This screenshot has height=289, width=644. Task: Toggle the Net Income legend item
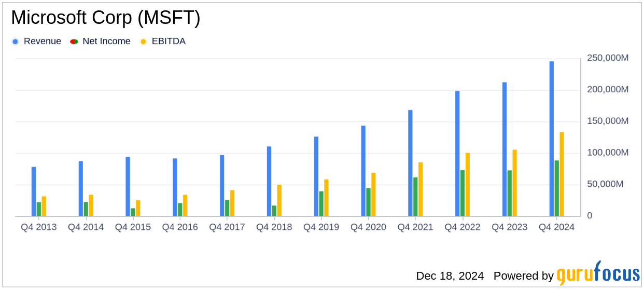[101, 42]
